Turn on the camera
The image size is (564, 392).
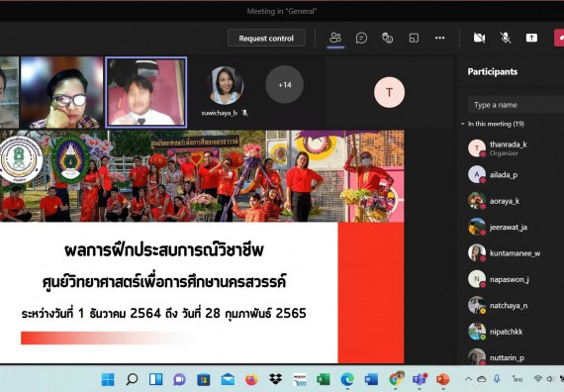point(479,38)
